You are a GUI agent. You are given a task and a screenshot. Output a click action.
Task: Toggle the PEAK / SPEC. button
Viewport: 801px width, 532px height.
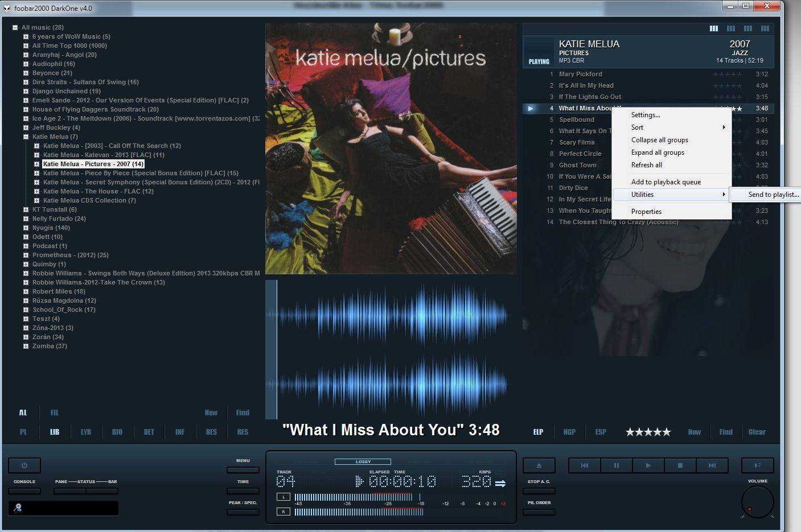[x=243, y=512]
